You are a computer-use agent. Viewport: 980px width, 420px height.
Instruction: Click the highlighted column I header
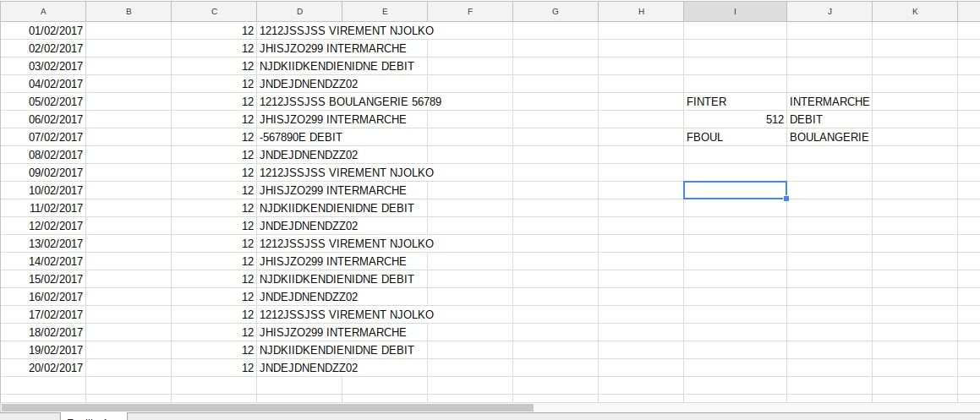[734, 11]
